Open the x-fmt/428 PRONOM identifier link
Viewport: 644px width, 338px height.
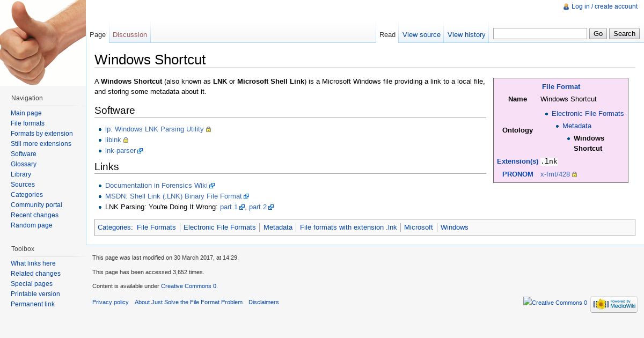(x=555, y=174)
